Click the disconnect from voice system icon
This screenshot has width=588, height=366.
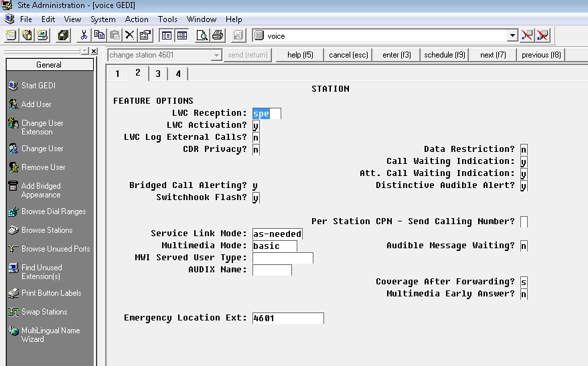tap(527, 35)
